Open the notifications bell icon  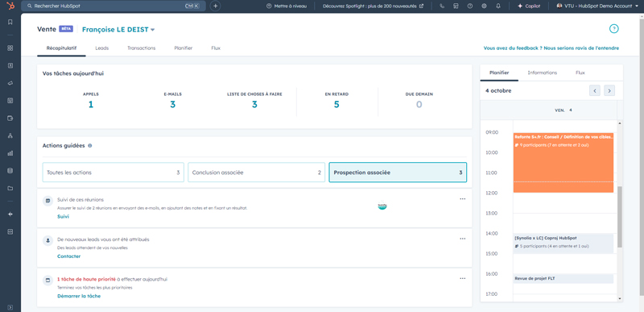coord(497,6)
